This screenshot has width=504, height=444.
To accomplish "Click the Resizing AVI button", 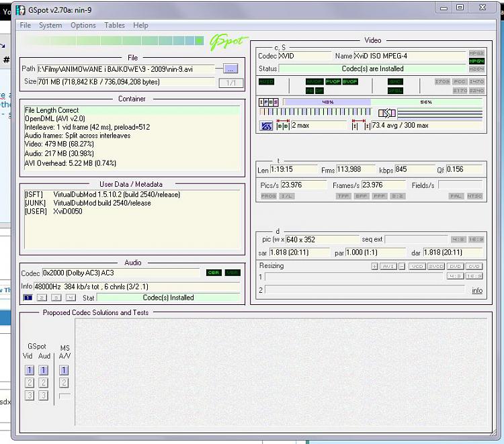I will pyautogui.click(x=388, y=267).
